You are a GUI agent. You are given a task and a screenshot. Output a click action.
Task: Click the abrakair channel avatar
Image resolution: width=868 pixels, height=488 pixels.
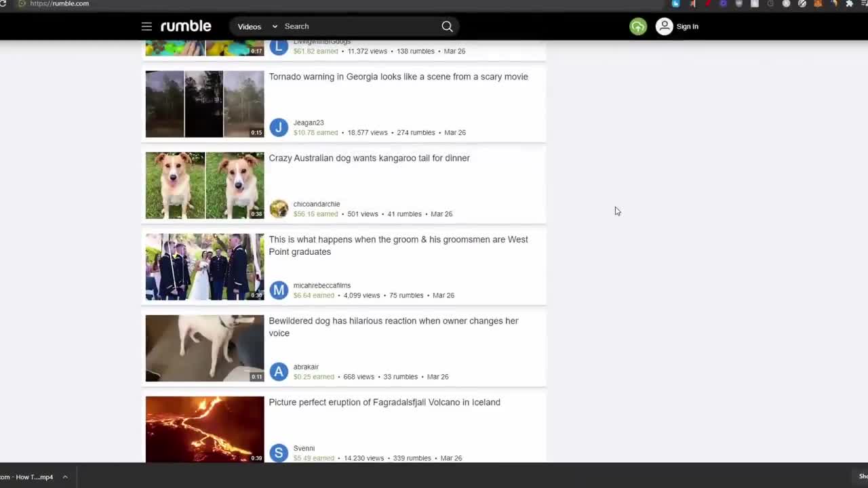coord(279,371)
